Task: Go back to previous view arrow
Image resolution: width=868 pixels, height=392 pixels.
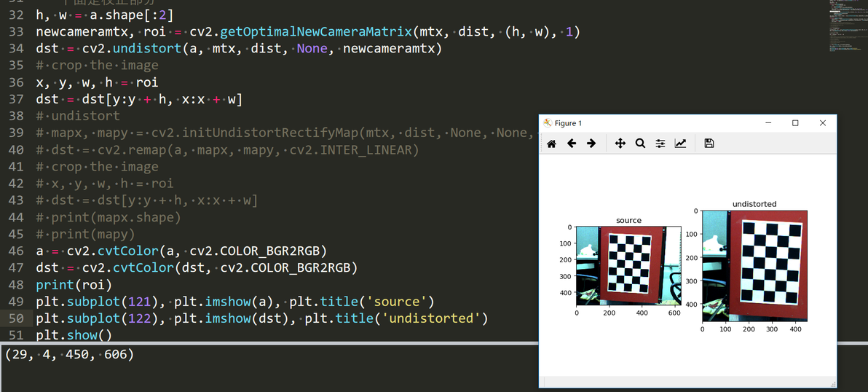Action: pyautogui.click(x=572, y=144)
